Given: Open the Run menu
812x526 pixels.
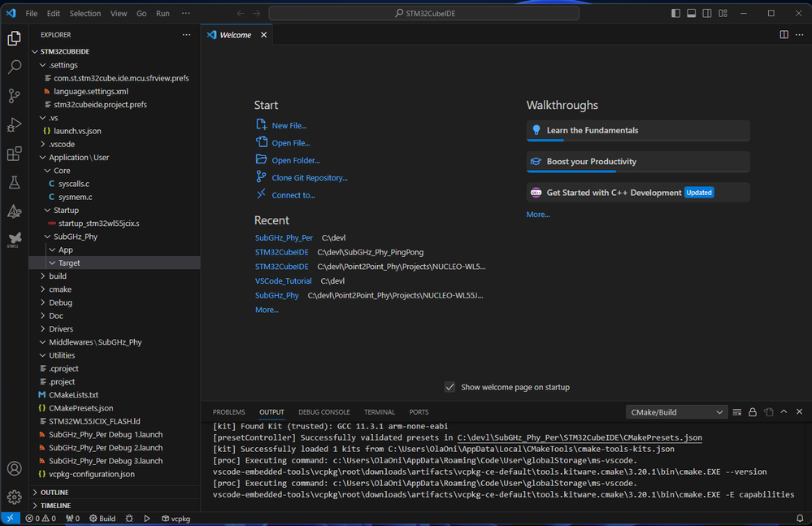Looking at the screenshot, I should pos(163,14).
